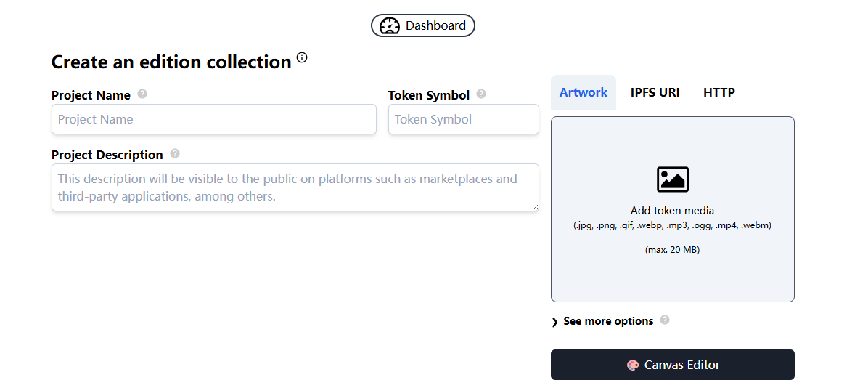This screenshot has height=388, width=868.
Task: Switch to the Artwork tab
Action: 584,92
